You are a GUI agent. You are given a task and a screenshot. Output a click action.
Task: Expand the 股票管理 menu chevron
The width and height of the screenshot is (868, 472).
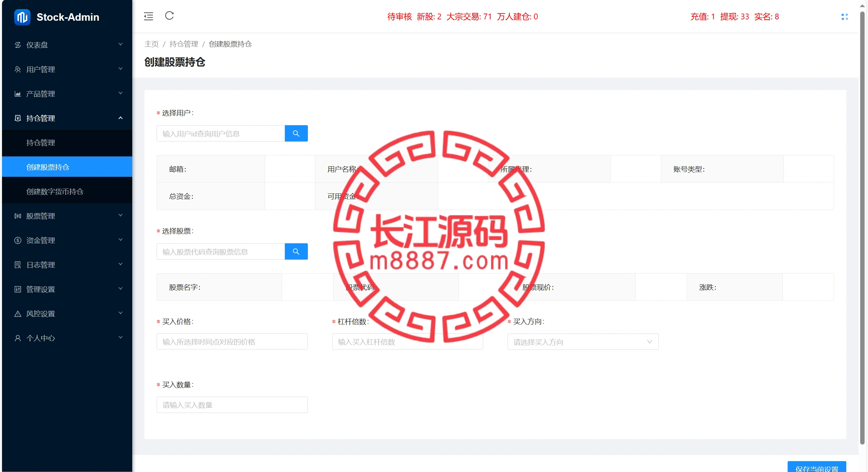coord(120,215)
